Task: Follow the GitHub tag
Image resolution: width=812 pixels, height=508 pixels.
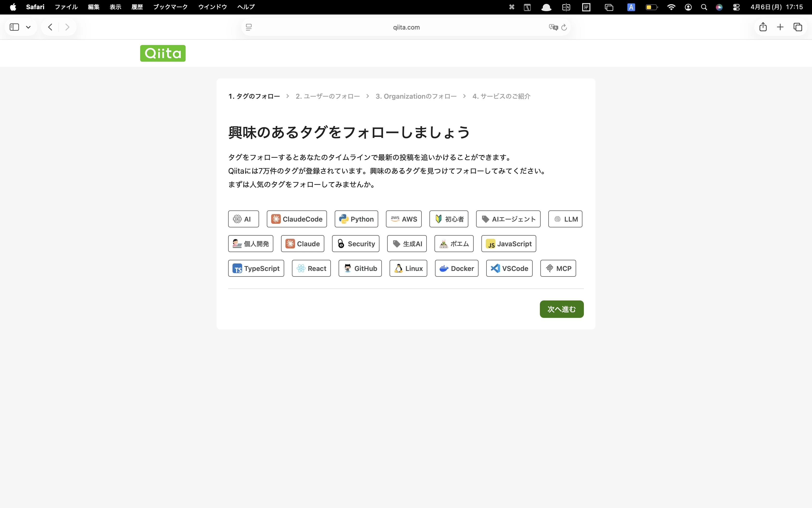Action: (360, 269)
